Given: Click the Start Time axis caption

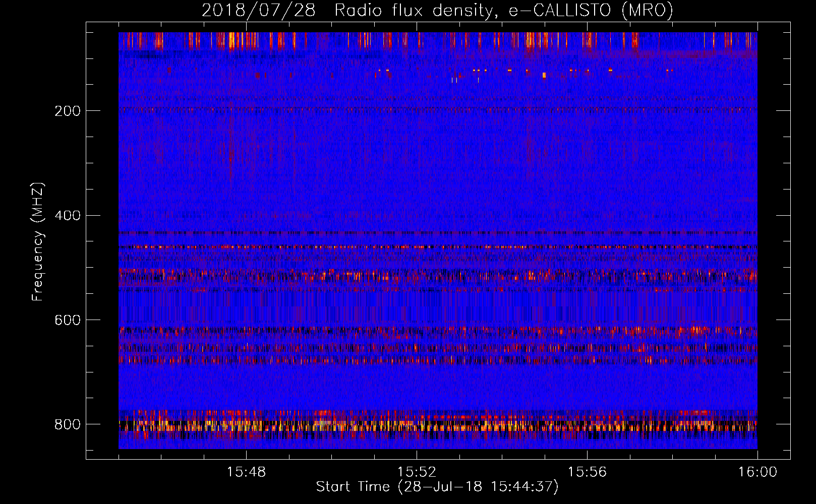Looking at the screenshot, I should pos(438,487).
